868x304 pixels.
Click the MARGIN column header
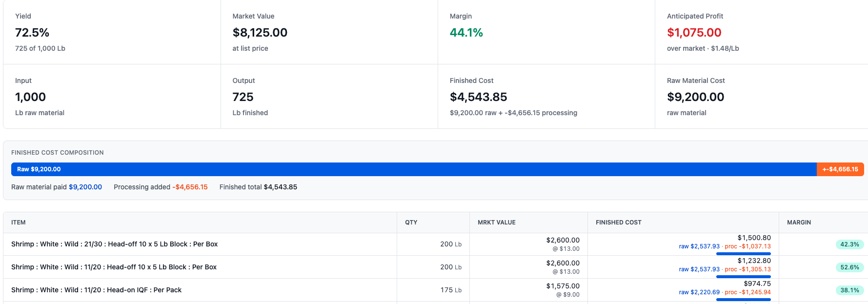point(799,223)
